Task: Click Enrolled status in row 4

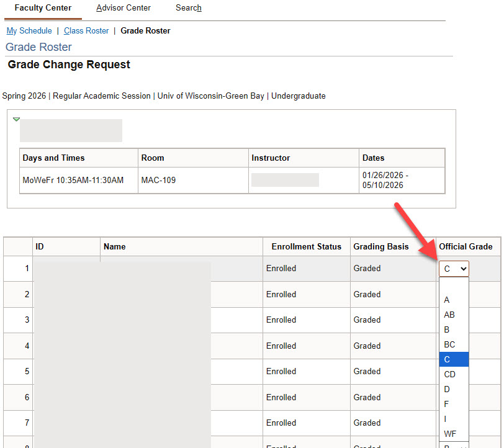Action: coord(281,346)
